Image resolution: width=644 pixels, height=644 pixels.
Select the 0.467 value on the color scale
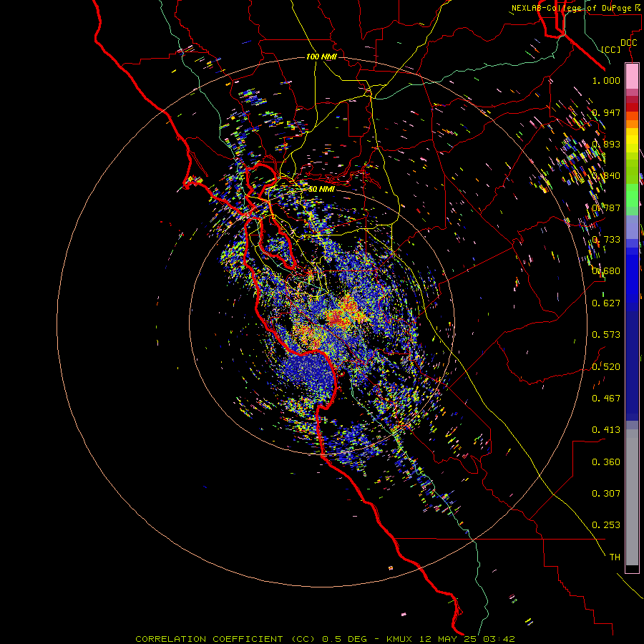tap(606, 398)
